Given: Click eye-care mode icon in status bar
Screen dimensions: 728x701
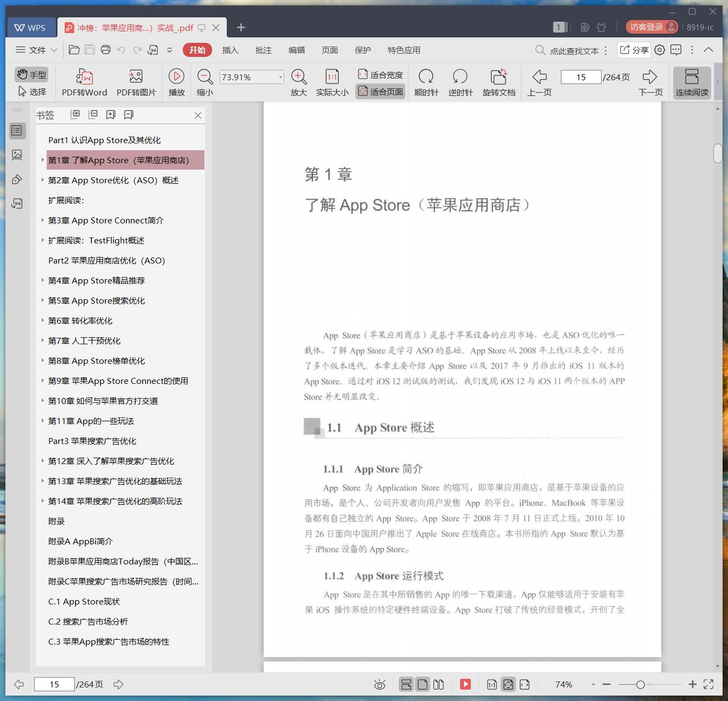Looking at the screenshot, I should pos(380,684).
